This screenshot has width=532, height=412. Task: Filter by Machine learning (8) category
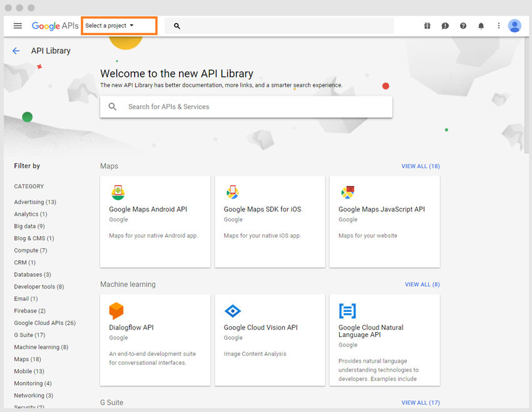click(41, 347)
